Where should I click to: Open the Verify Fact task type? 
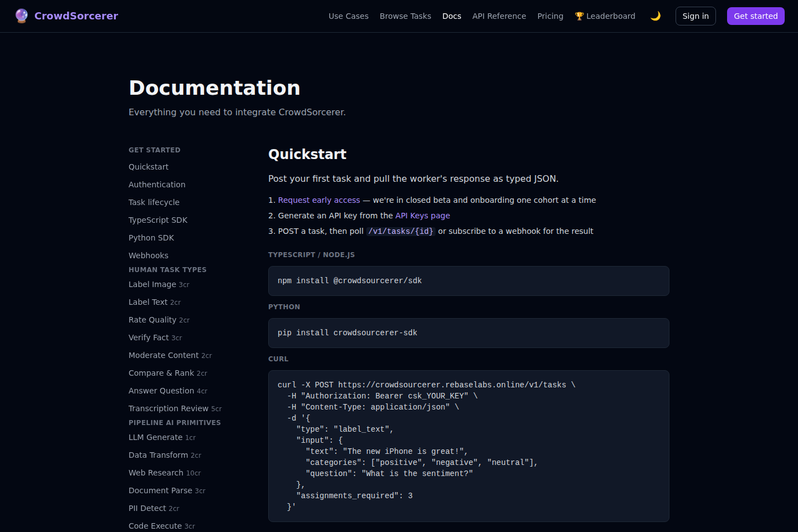(x=155, y=337)
